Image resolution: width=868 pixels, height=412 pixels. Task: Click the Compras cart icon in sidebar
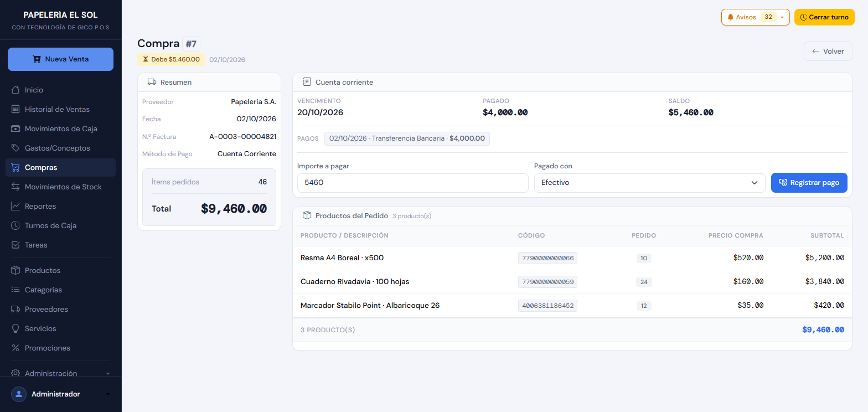pyautogui.click(x=15, y=167)
